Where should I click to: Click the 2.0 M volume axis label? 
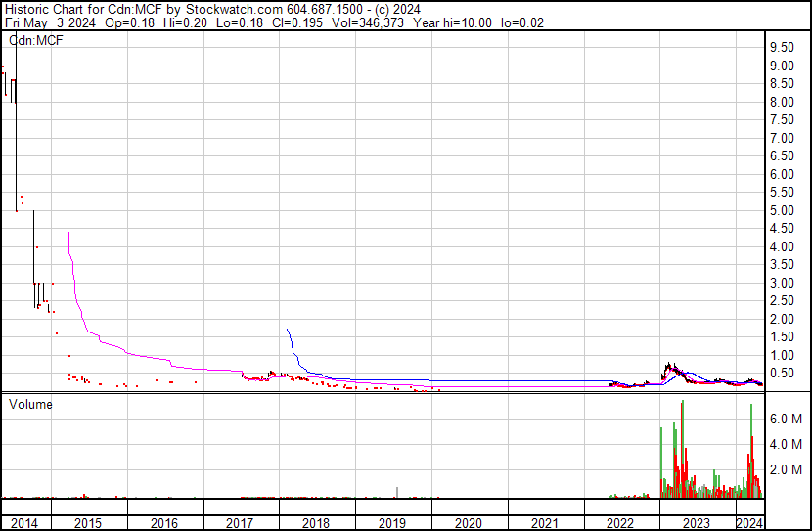tap(786, 469)
